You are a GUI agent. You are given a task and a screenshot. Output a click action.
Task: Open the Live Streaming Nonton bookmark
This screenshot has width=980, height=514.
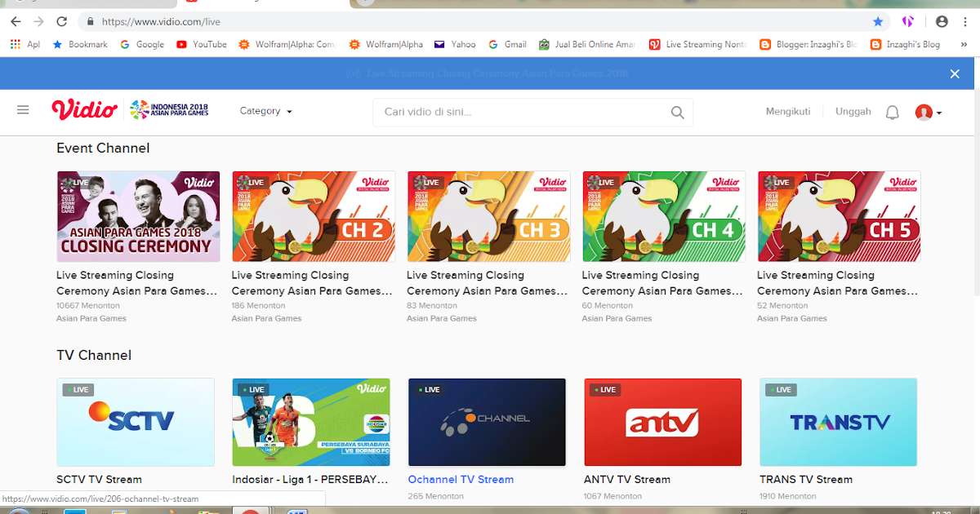click(697, 44)
